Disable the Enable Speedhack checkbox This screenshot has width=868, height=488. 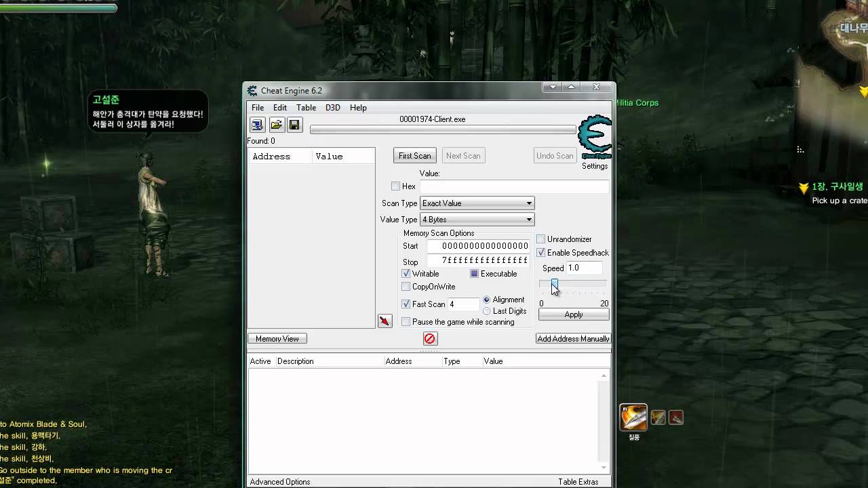(541, 253)
